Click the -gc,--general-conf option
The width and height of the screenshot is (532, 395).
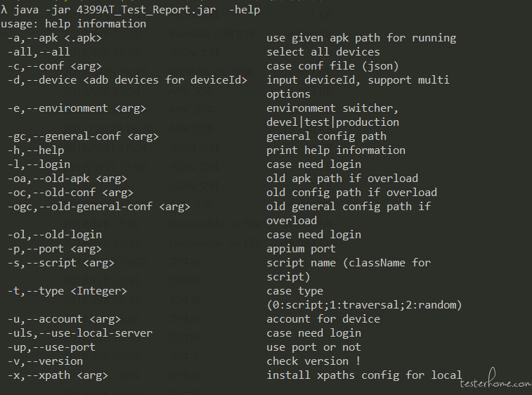[x=83, y=136]
